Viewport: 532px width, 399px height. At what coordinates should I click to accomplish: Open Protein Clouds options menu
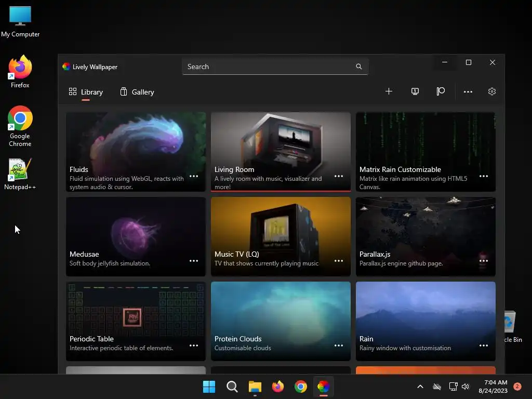click(339, 345)
